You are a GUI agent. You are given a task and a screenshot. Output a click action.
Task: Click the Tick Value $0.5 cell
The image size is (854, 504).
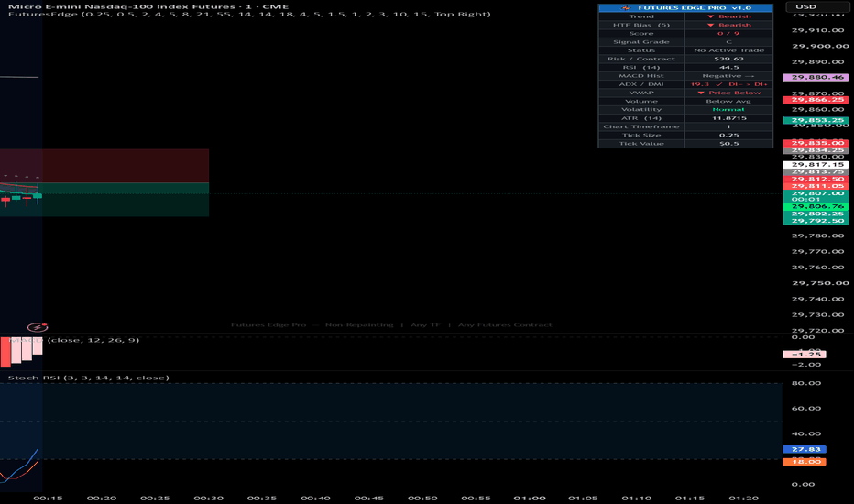click(728, 144)
